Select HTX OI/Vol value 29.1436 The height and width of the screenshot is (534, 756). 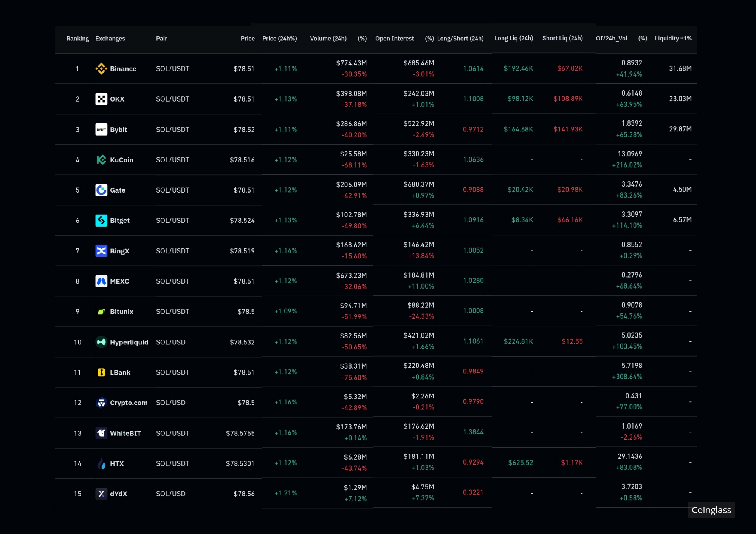point(630,456)
